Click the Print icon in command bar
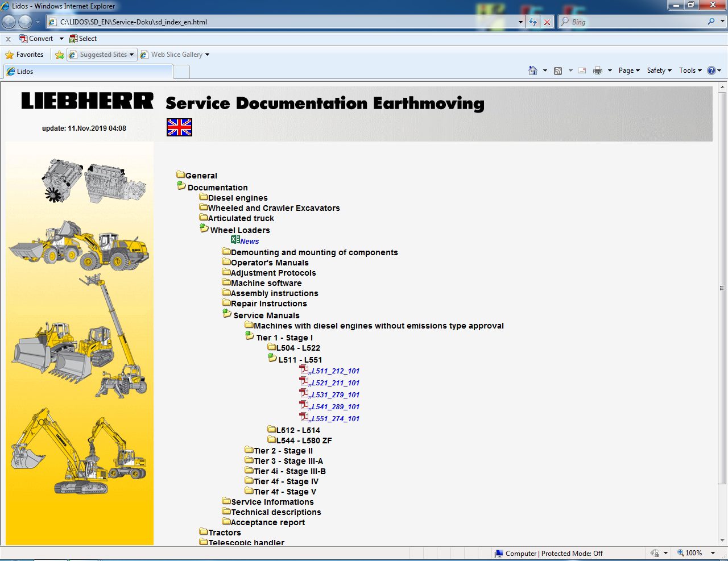 [598, 70]
